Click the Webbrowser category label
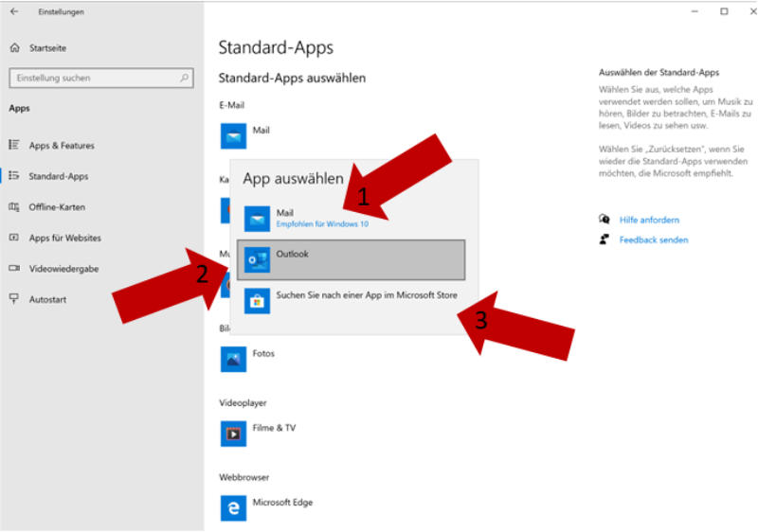 coord(244,477)
